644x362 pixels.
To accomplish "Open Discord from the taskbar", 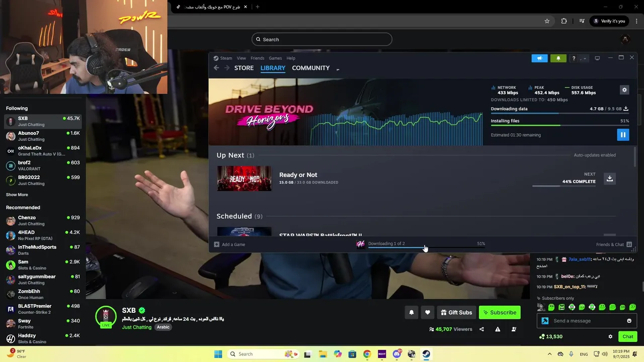I will click(397, 354).
